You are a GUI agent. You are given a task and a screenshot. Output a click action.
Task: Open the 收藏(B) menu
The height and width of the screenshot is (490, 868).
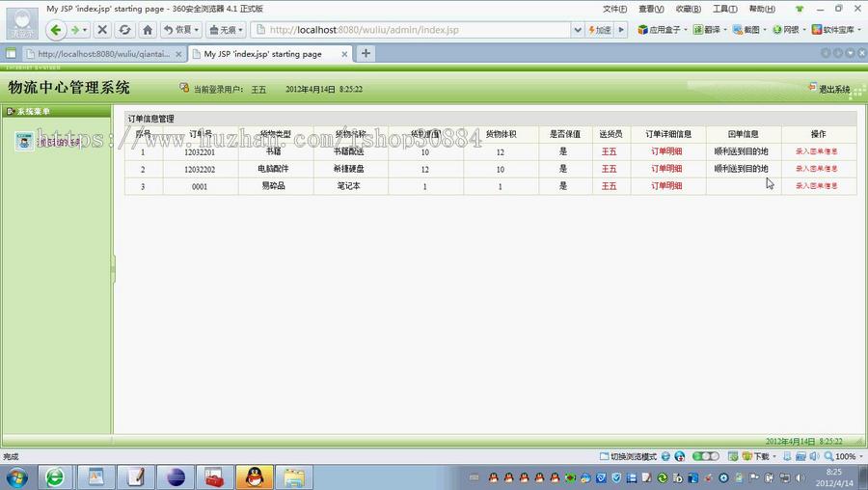tap(688, 9)
